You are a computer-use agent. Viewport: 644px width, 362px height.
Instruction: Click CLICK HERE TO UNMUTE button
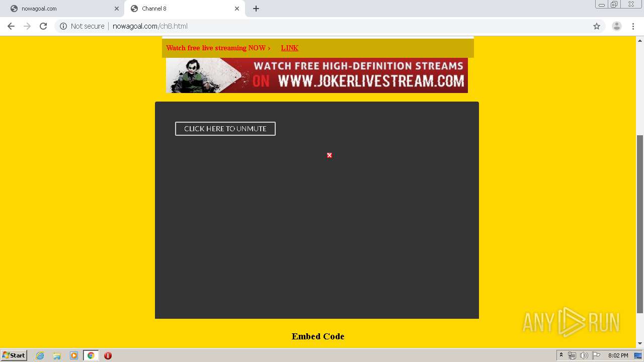225,129
